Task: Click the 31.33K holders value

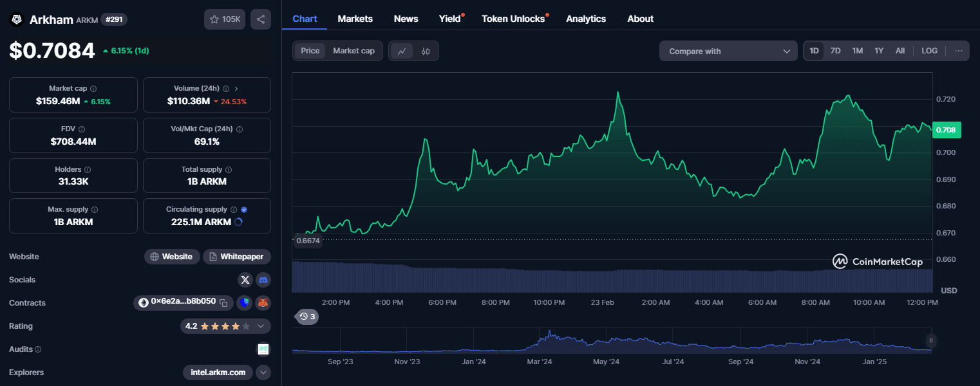Action: click(x=73, y=181)
